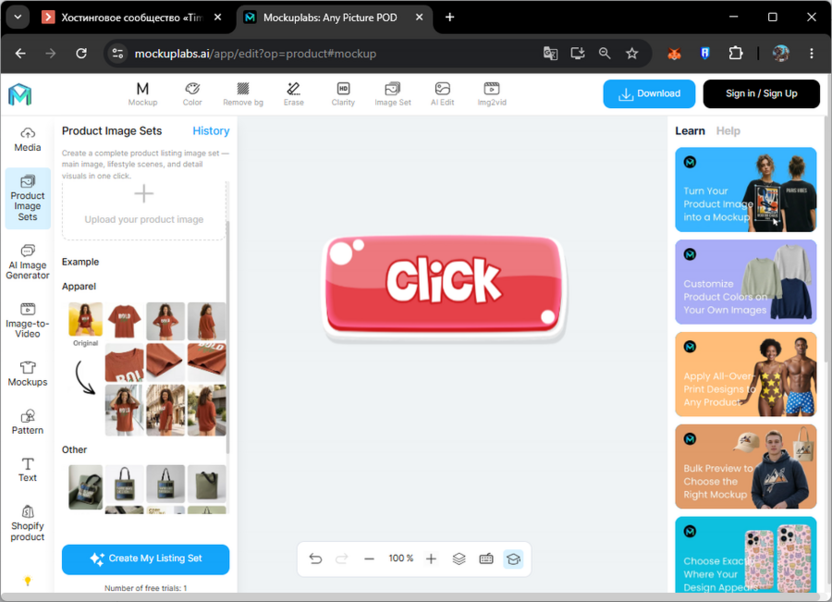The width and height of the screenshot is (832, 602).
Task: Redo the canvas action
Action: 342,559
